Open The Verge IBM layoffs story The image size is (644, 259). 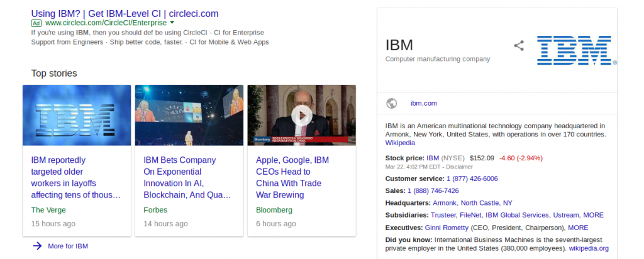point(76,177)
